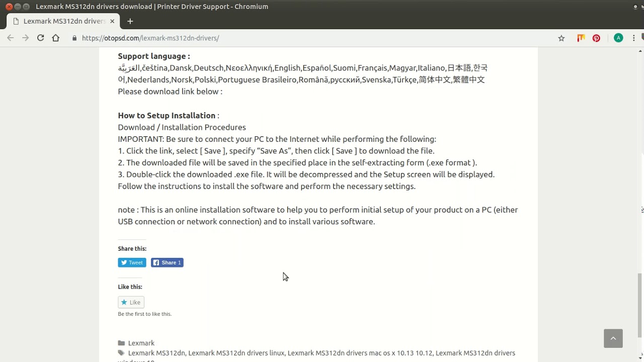Reload the current page
The image size is (644, 362).
pos(41,38)
